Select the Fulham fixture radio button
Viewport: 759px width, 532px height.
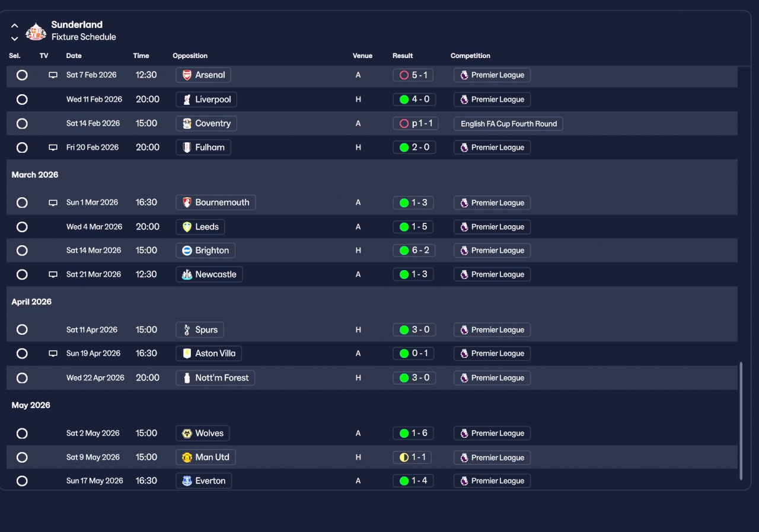[x=22, y=148]
